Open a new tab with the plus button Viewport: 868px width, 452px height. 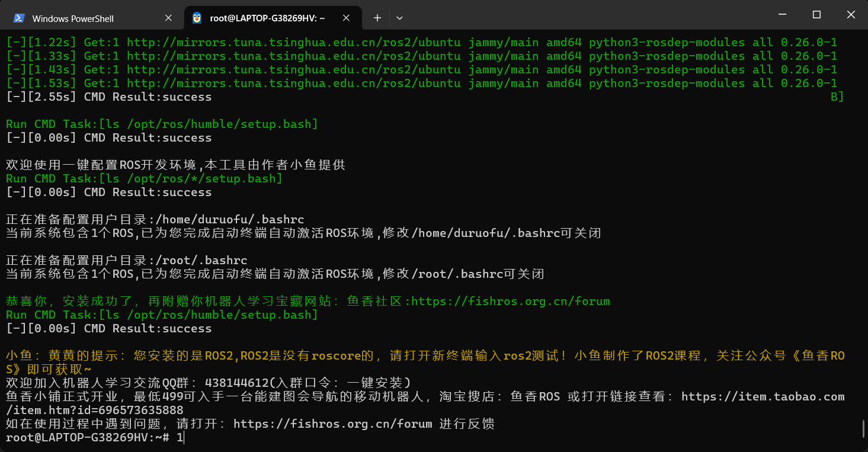pos(377,18)
